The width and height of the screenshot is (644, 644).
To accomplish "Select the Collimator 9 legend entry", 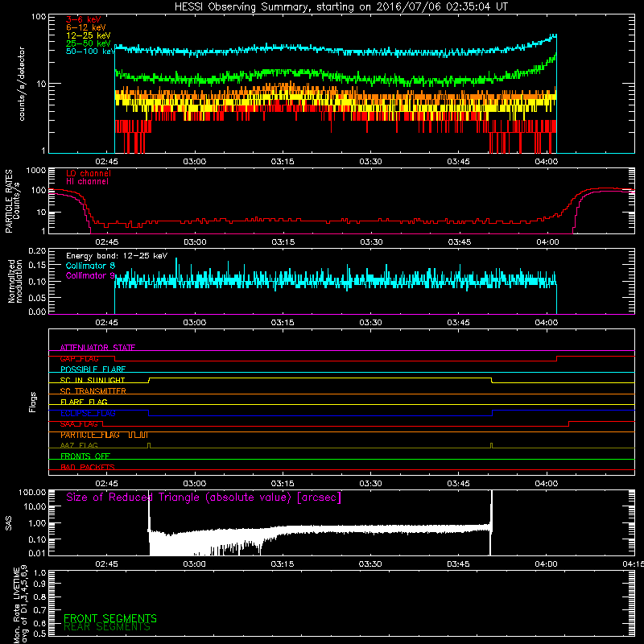I will click(x=90, y=275).
